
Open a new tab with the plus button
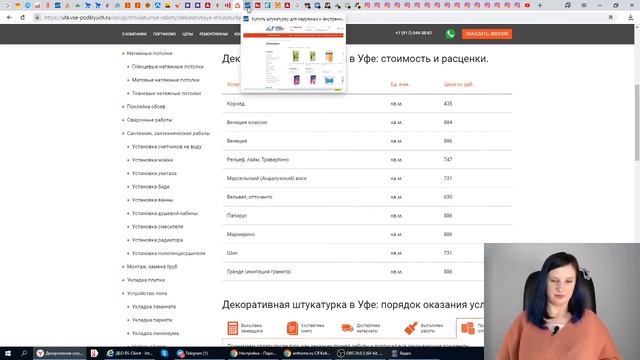point(540,5)
